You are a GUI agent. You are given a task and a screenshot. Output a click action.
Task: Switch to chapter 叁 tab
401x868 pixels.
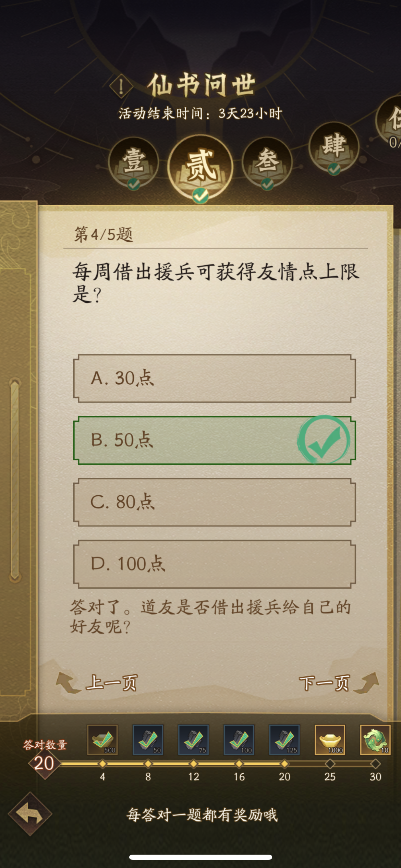pyautogui.click(x=267, y=163)
